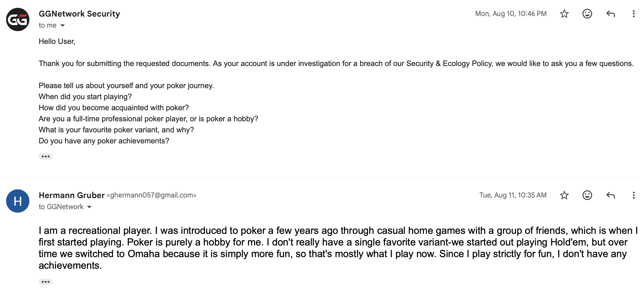
Task: Add emoji reaction to Hermann Gruber's message
Action: pos(587,195)
